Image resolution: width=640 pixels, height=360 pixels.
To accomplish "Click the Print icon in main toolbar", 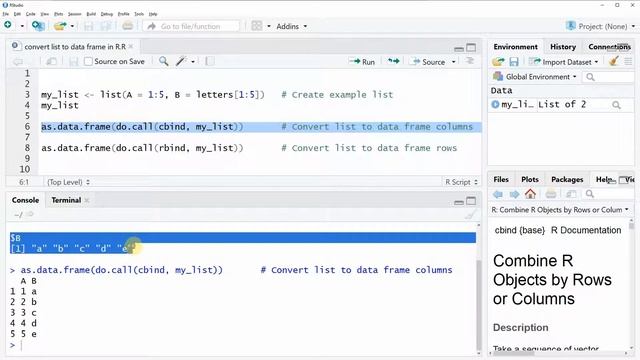I will click(127, 26).
